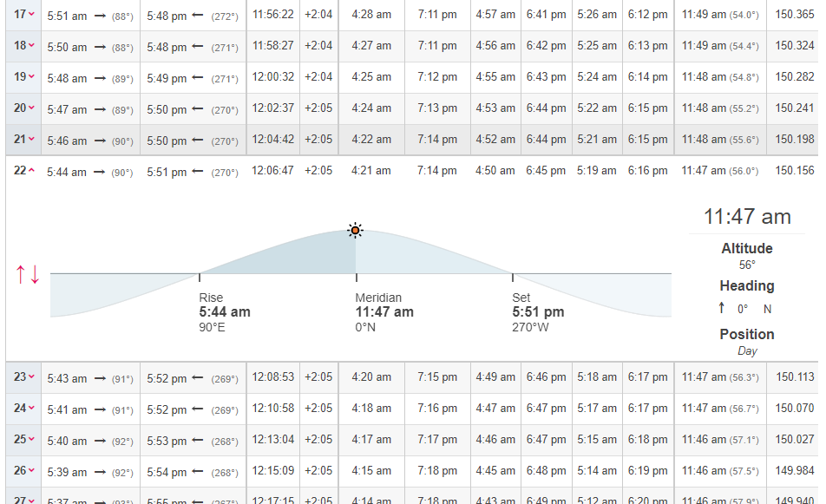Click the Set marker on the horizon line

tap(513, 277)
